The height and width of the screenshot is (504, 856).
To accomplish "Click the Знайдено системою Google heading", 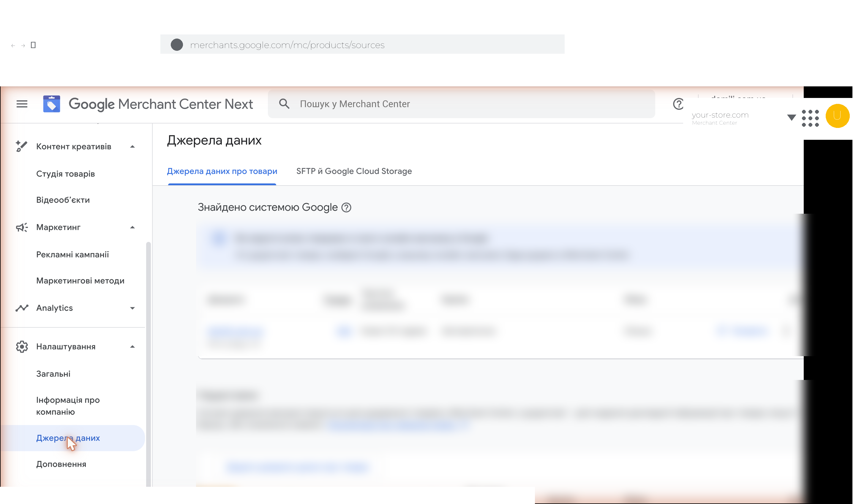I will coord(268,207).
